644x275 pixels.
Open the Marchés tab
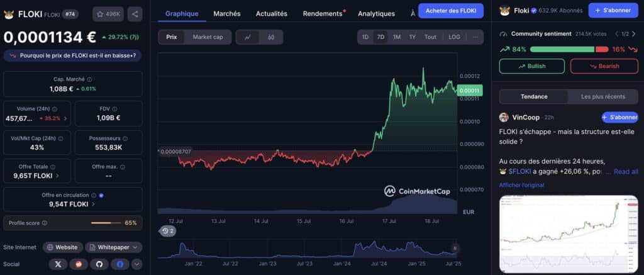[x=226, y=14]
